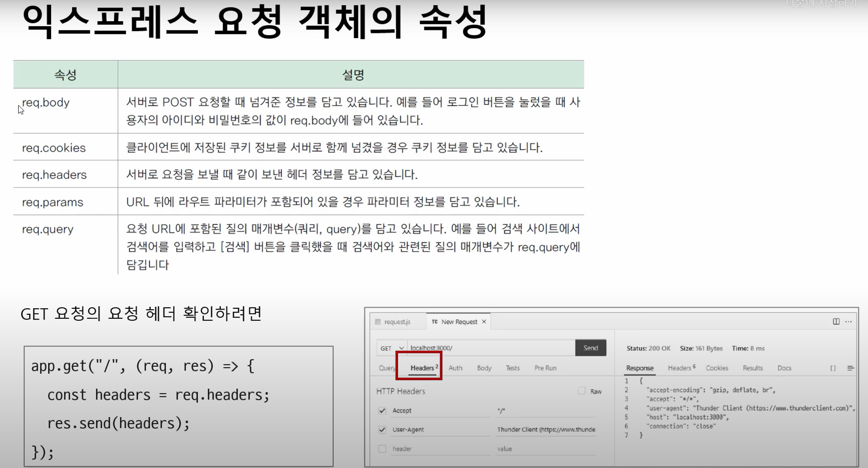Enable the Raw headers checkbox
868x468 pixels.
click(582, 391)
